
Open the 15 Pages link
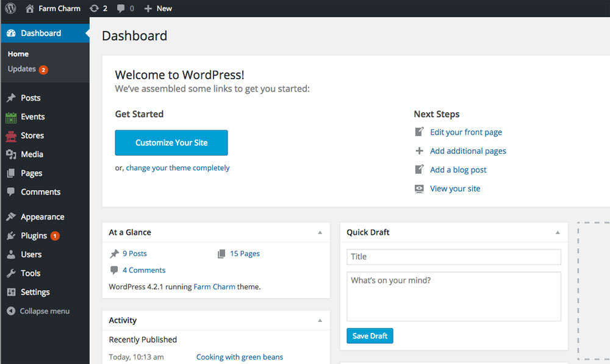(245, 254)
